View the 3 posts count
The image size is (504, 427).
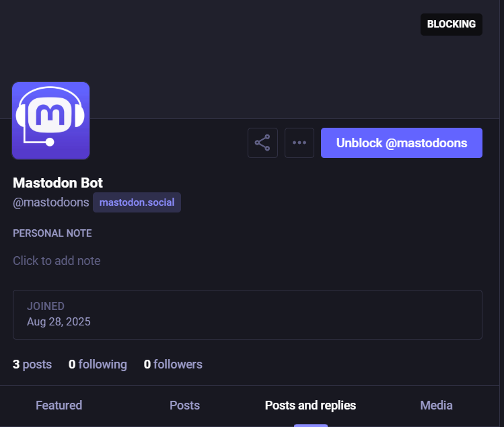click(32, 364)
